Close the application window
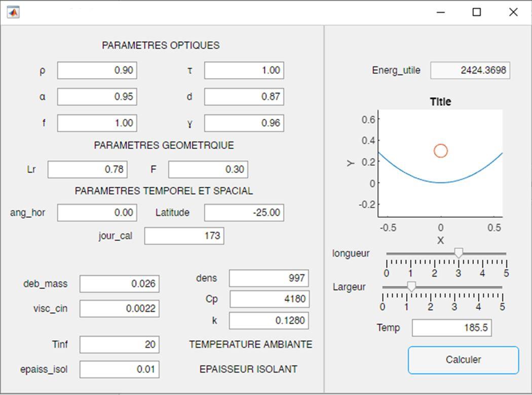The width and height of the screenshot is (532, 395). coord(513,13)
